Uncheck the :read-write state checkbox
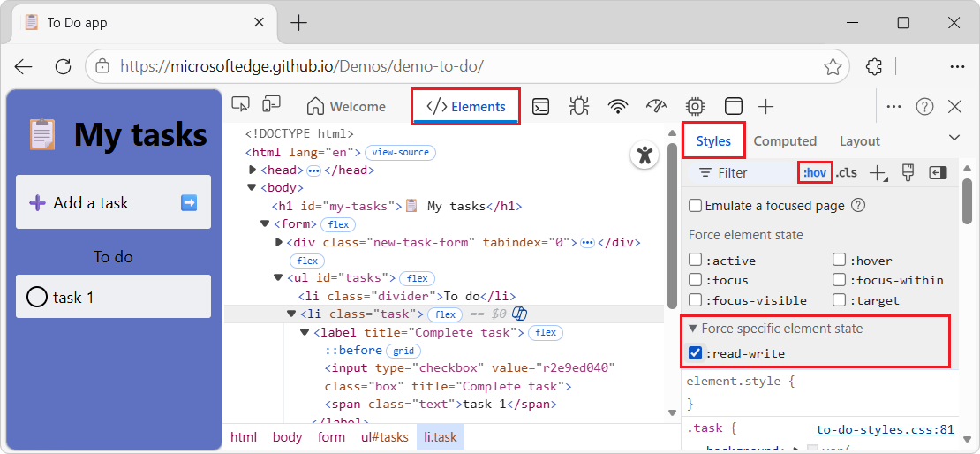This screenshot has width=980, height=454. pos(696,353)
